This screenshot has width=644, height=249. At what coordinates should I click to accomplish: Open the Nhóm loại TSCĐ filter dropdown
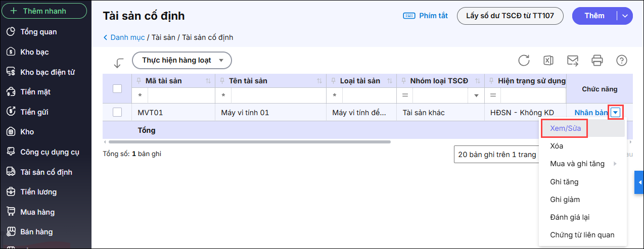(476, 95)
